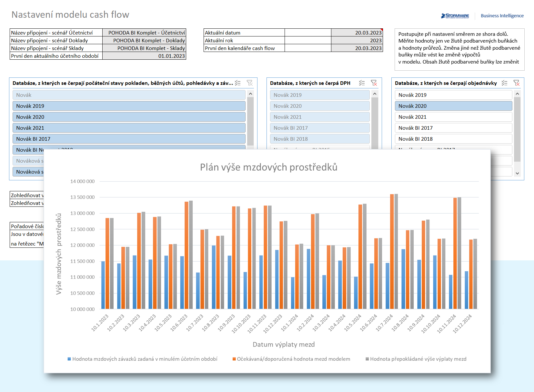Viewport: 534px width, 392px height.
Task: Toggle Novák 2020 in objednávky slicer
Action: click(453, 106)
